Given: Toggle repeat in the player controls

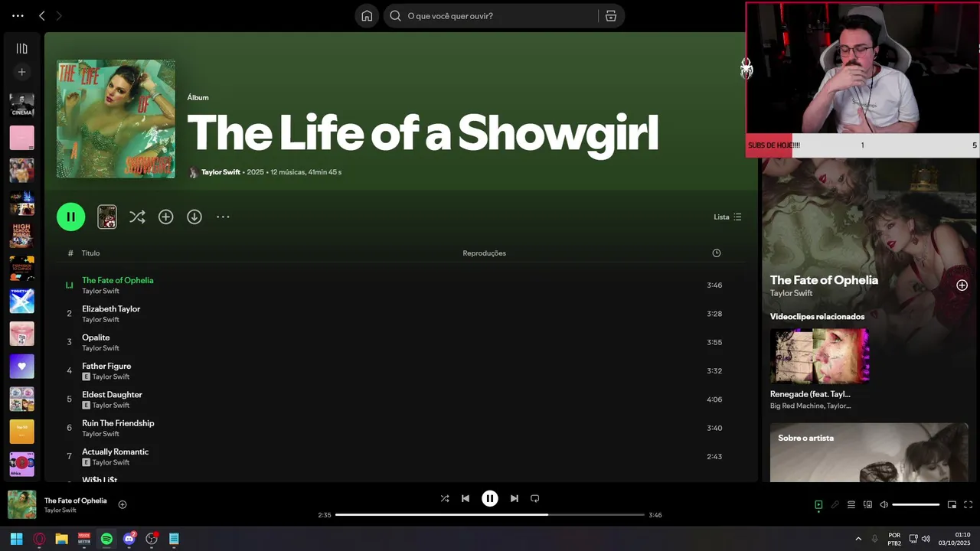Looking at the screenshot, I should [x=535, y=498].
